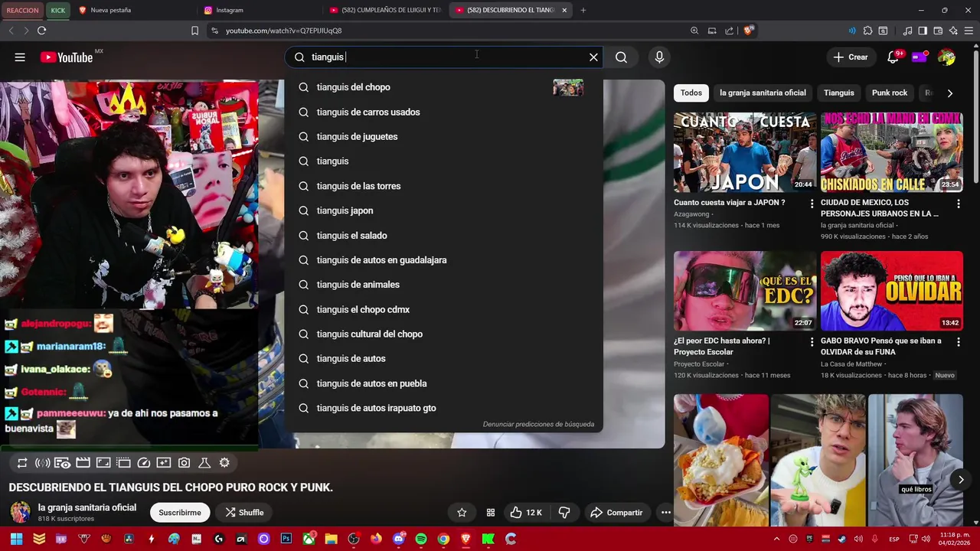Open the account avatar menu
Image resolution: width=980 pixels, height=551 pixels.
point(946,57)
